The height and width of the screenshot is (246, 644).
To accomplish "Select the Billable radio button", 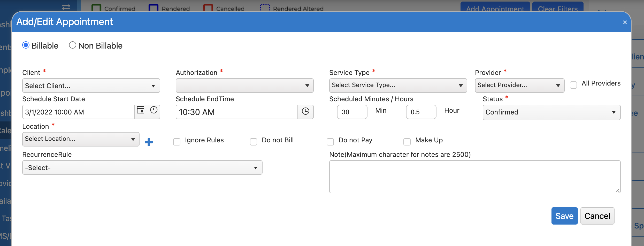I will coord(26,45).
